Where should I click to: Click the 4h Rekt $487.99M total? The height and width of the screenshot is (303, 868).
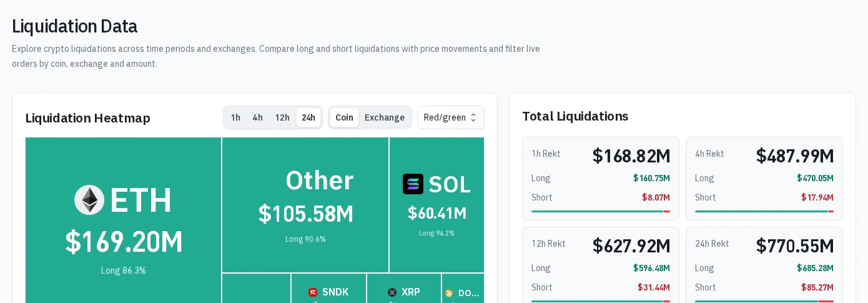(x=795, y=156)
